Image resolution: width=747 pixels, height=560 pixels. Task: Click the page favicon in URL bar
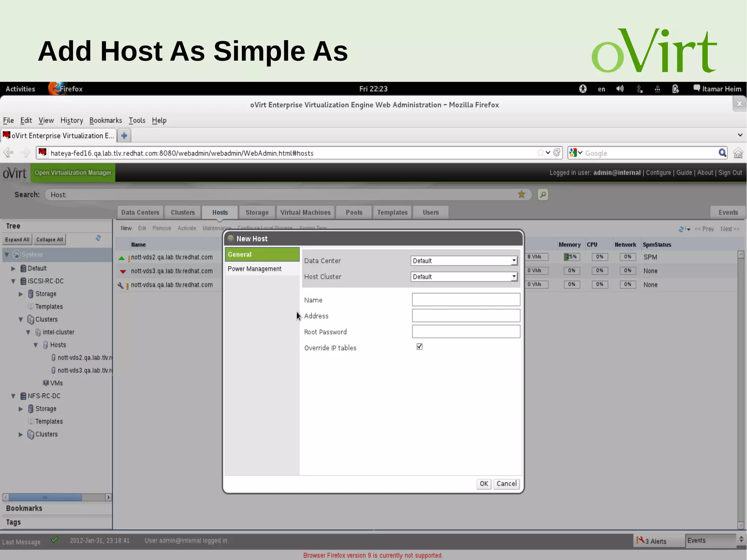click(42, 152)
